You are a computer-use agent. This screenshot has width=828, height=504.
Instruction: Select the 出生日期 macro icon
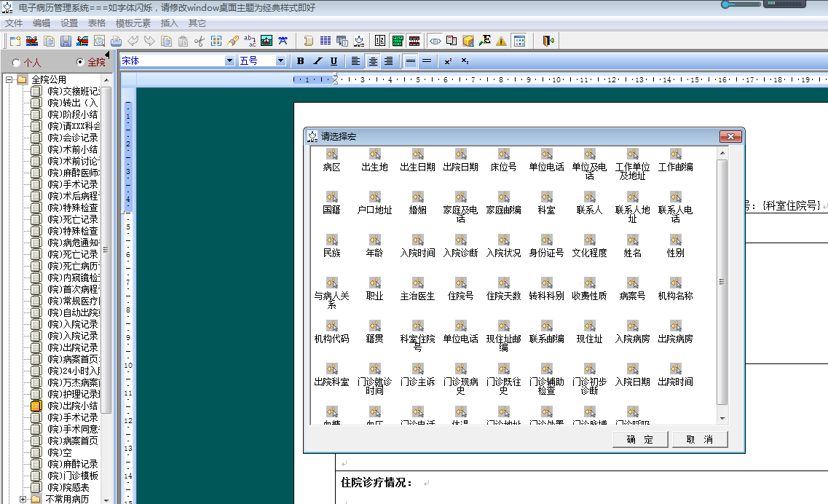[x=417, y=154]
